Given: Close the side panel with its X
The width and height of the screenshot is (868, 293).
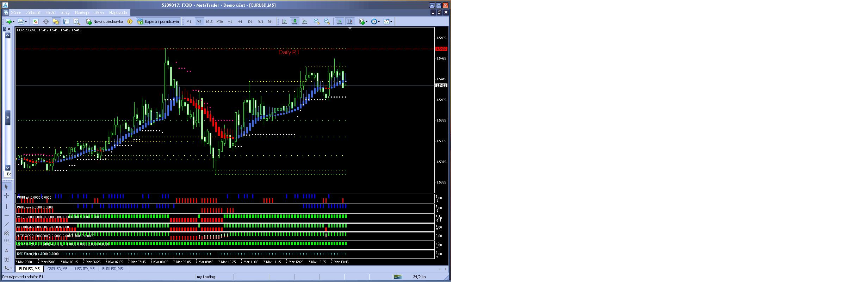Looking at the screenshot, I should pos(9,29).
